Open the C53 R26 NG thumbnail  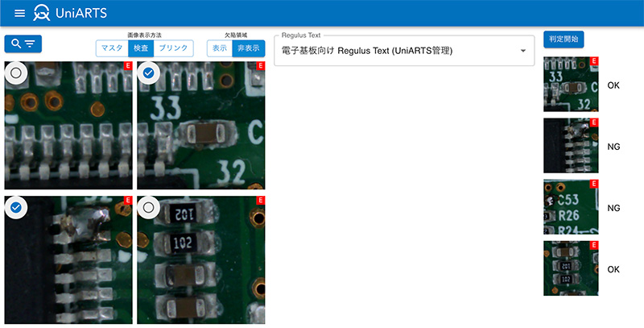coord(571,207)
